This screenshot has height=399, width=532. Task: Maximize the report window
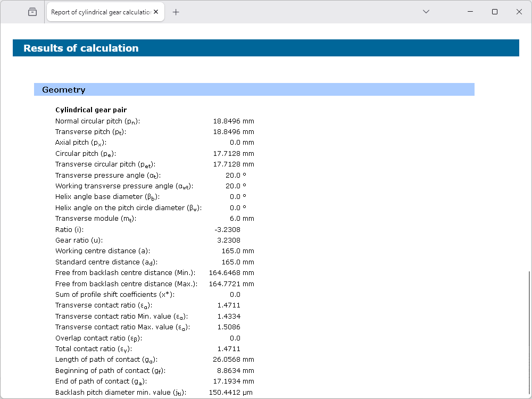[x=495, y=12]
